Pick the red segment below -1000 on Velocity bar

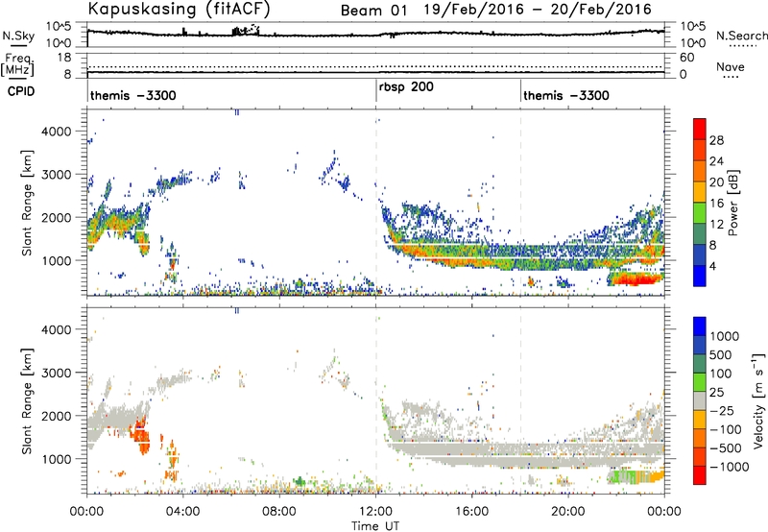coord(700,475)
